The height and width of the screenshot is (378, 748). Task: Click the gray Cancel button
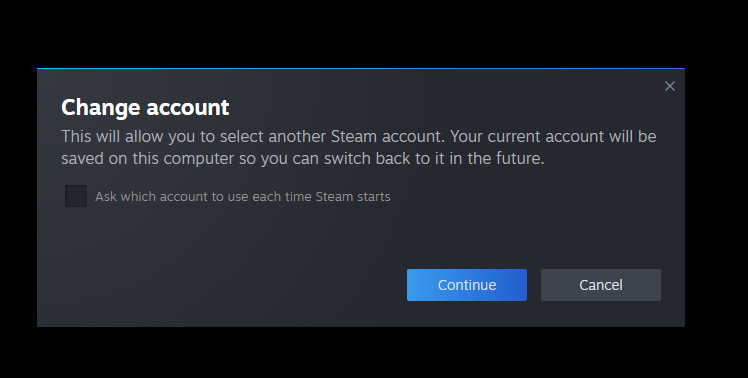[601, 285]
